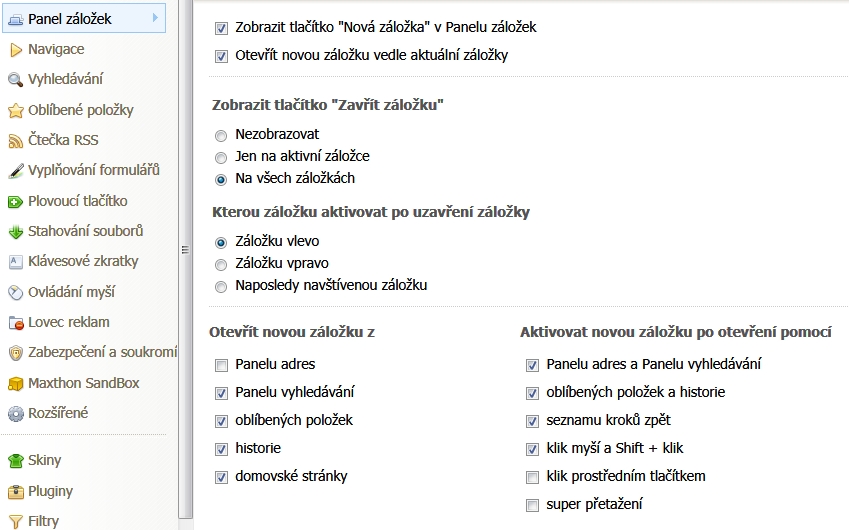Check the "super přetažení" option

[x=532, y=504]
